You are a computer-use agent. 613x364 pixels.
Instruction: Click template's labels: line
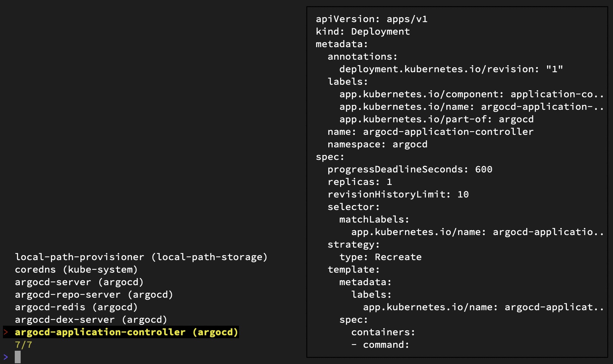click(x=371, y=294)
